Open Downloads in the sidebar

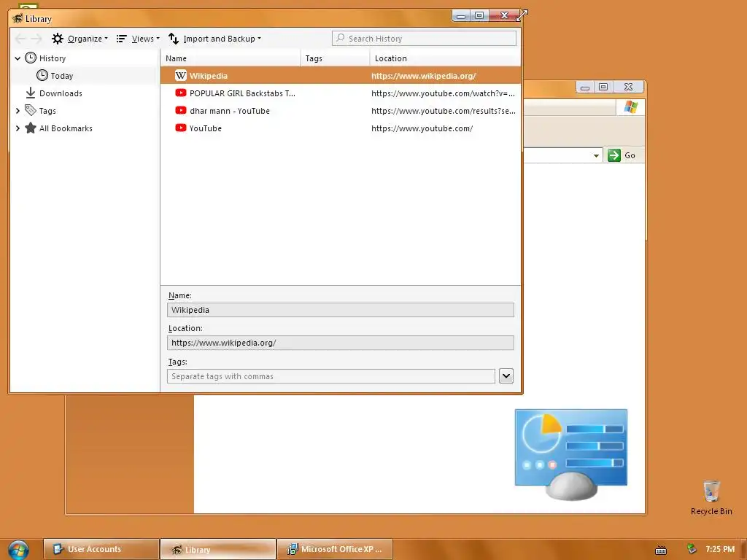tap(61, 93)
